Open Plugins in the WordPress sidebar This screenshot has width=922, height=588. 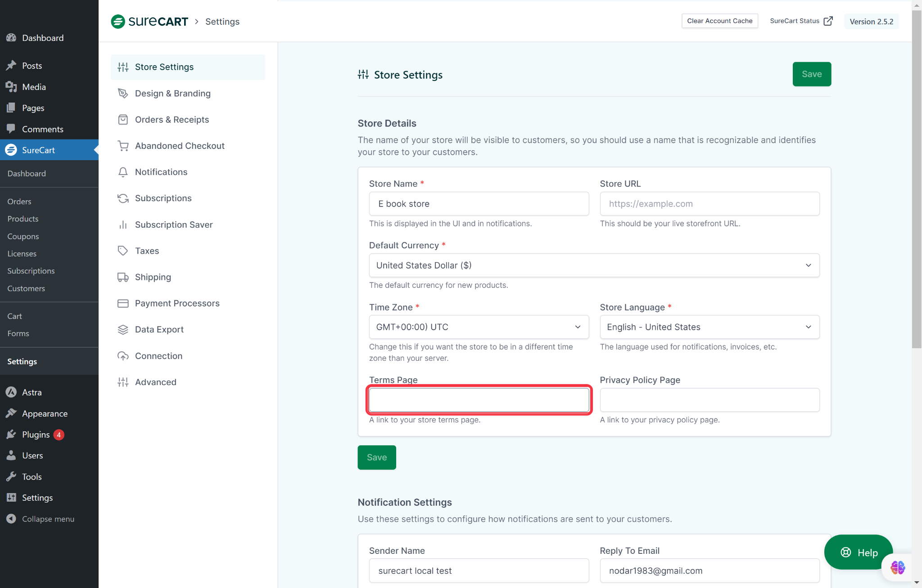click(x=36, y=435)
